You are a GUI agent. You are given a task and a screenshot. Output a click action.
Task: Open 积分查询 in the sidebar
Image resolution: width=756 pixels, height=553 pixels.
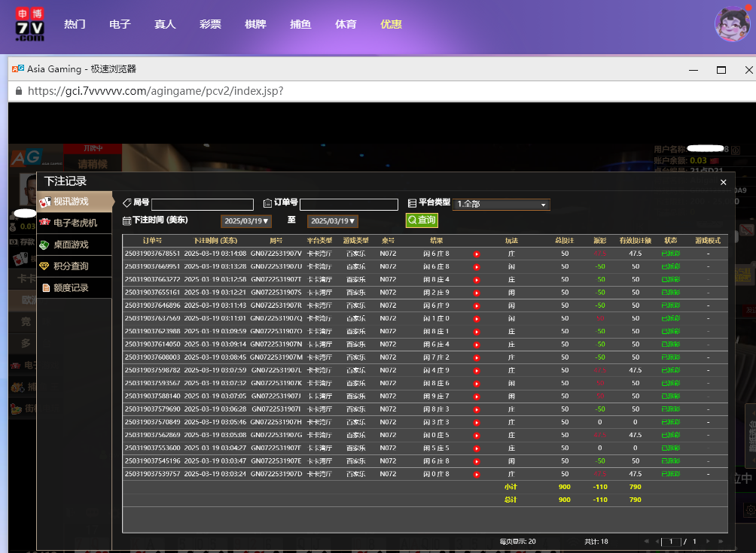(70, 266)
